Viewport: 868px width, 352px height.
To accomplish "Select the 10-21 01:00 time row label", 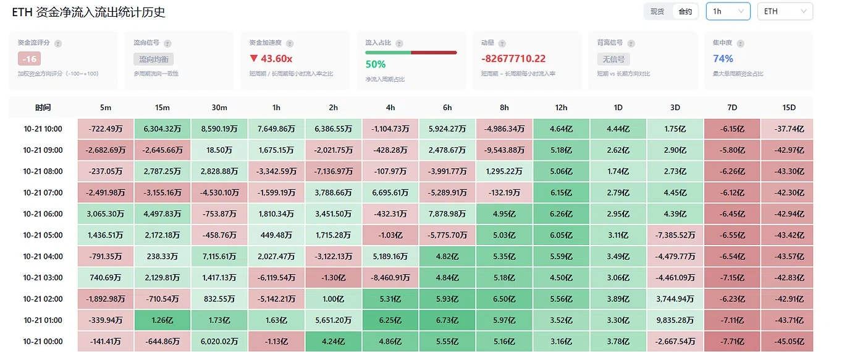I will (43, 320).
